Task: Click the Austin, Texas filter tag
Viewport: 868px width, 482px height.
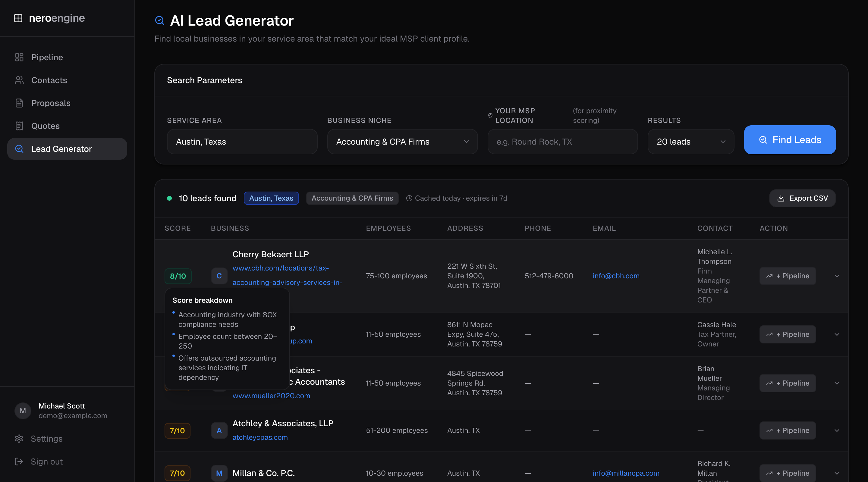Action: coord(271,198)
